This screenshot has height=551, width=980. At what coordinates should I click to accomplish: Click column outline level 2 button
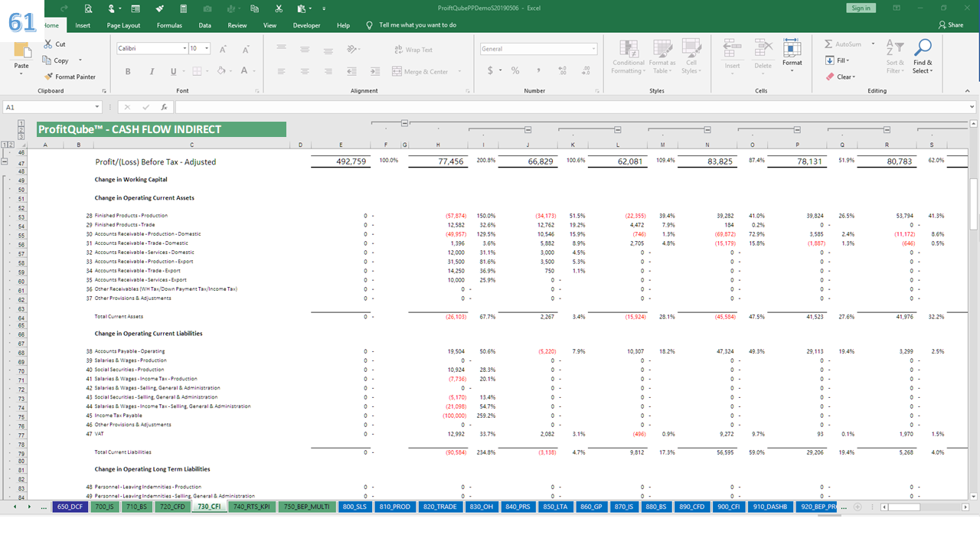click(21, 130)
